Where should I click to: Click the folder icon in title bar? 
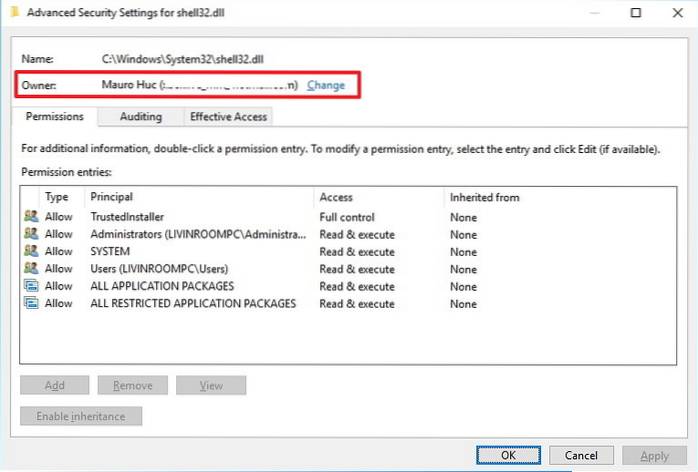tap(15, 12)
